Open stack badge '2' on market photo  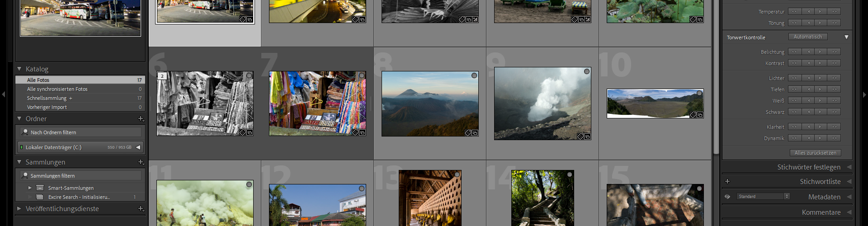[162, 76]
